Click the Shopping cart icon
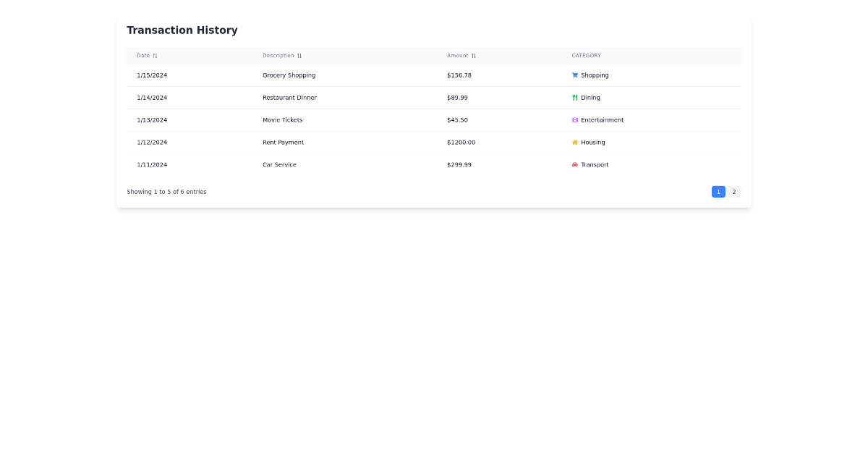Viewport: 868px width, 456px height. coord(574,75)
